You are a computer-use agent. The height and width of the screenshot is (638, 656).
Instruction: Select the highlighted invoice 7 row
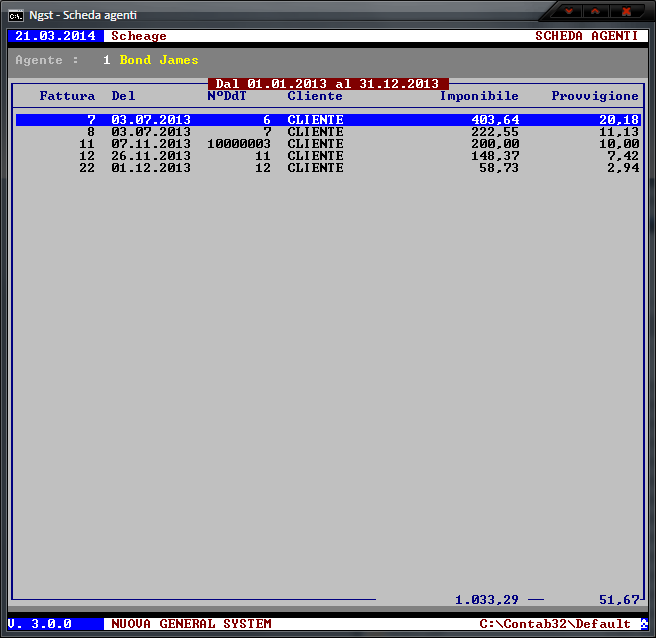click(327, 120)
